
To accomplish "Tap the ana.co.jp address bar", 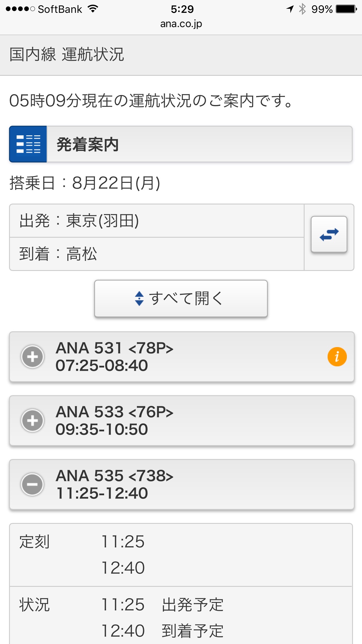I will tap(181, 24).
